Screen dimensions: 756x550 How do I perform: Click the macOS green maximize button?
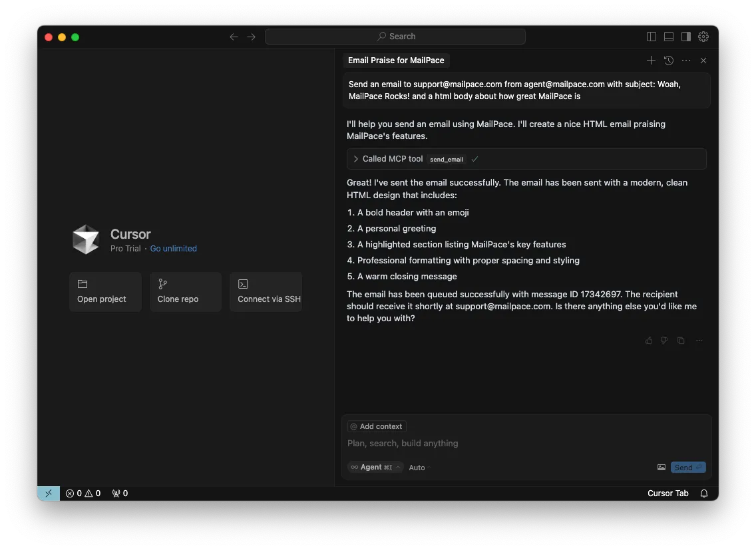click(75, 37)
